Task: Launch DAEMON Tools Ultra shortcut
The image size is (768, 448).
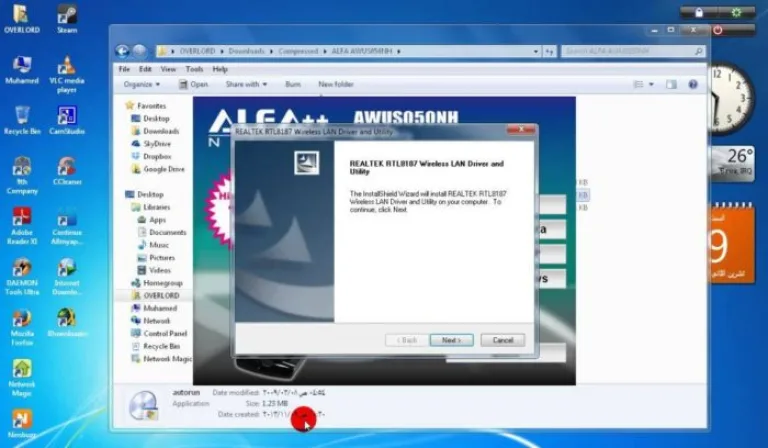Action: (22, 276)
